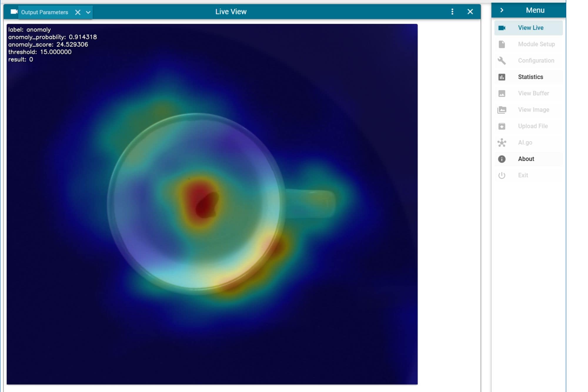The image size is (588, 392).
Task: Click the Configuration wrench icon
Action: (502, 61)
